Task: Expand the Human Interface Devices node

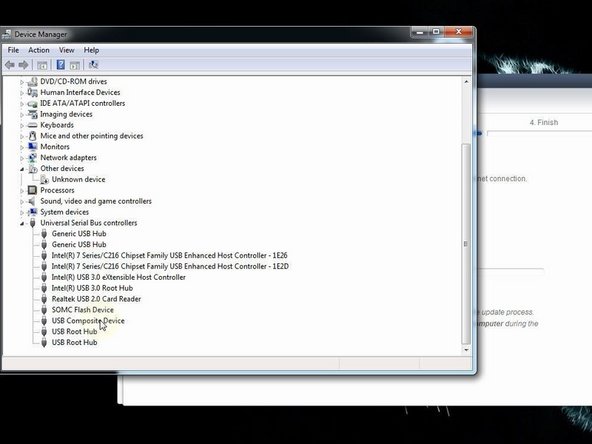Action: pyautogui.click(x=22, y=93)
